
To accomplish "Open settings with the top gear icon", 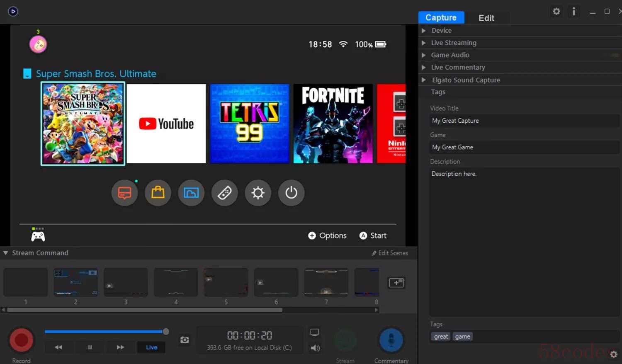I will pyautogui.click(x=556, y=12).
